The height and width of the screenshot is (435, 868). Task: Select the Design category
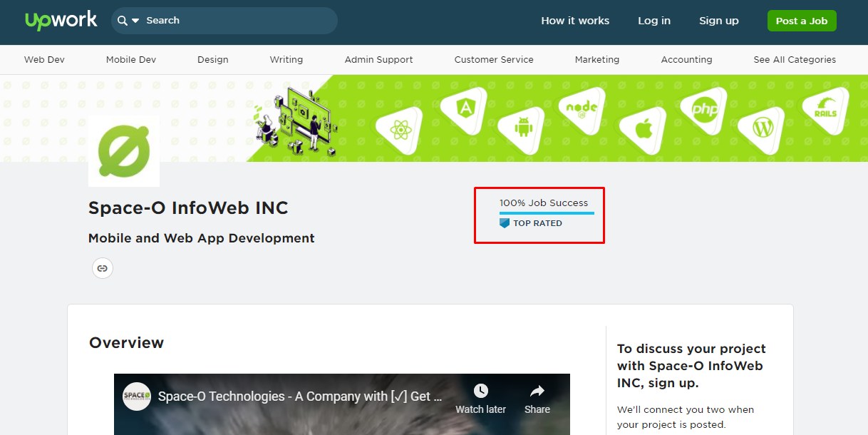tap(213, 60)
